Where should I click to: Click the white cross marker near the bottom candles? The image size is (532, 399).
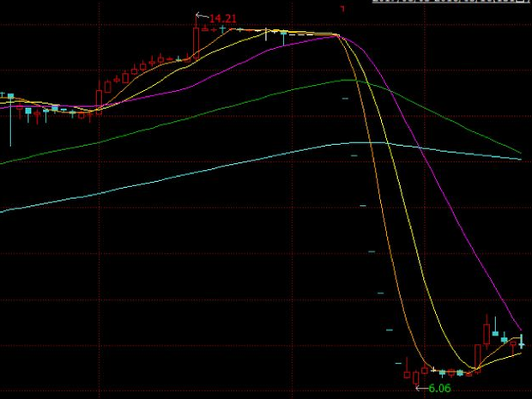coord(435,371)
